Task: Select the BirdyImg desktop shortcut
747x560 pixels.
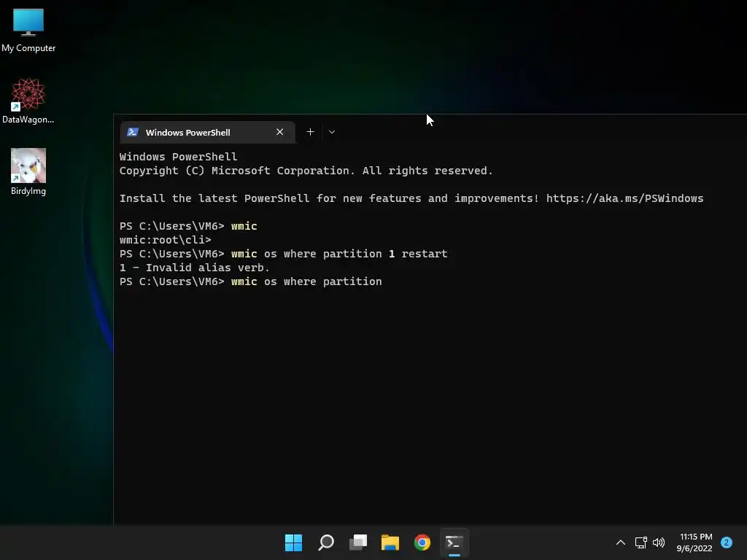Action: click(28, 172)
